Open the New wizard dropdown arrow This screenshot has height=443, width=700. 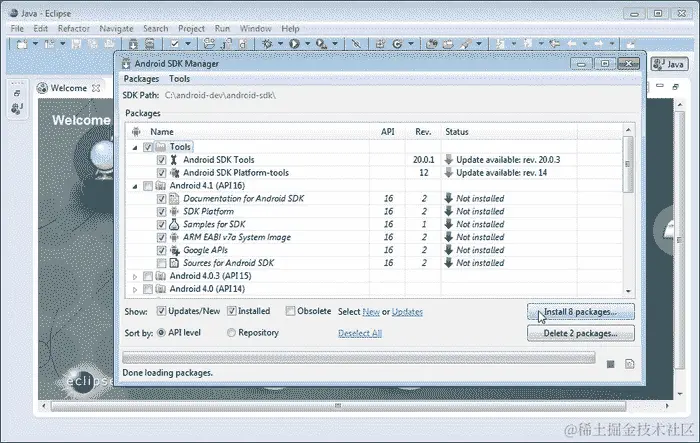point(35,44)
